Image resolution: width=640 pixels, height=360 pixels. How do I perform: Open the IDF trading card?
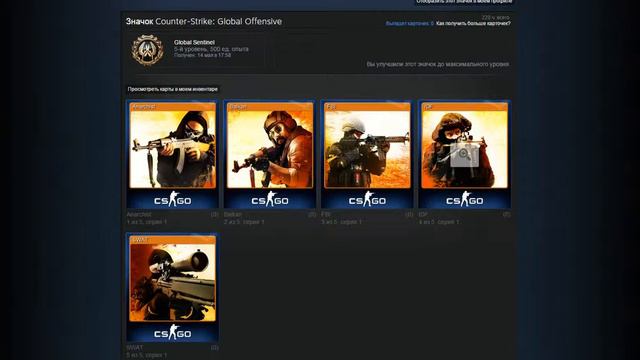[x=464, y=154]
